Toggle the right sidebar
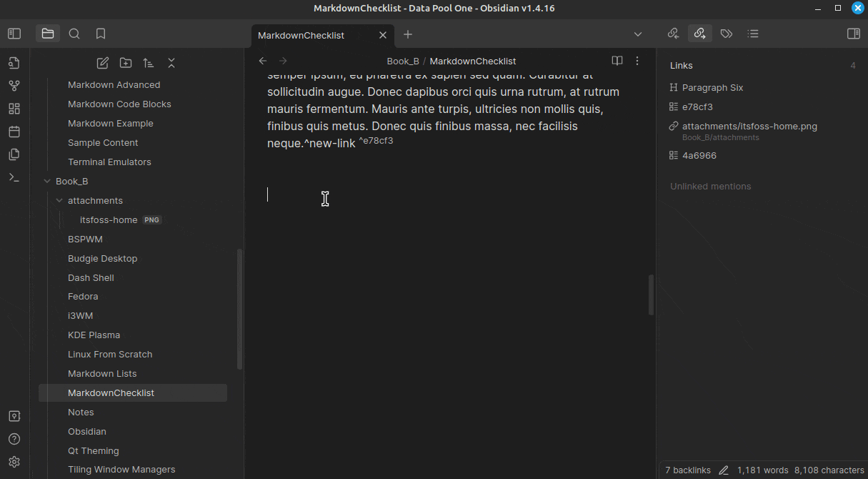This screenshot has height=479, width=868. pos(853,34)
